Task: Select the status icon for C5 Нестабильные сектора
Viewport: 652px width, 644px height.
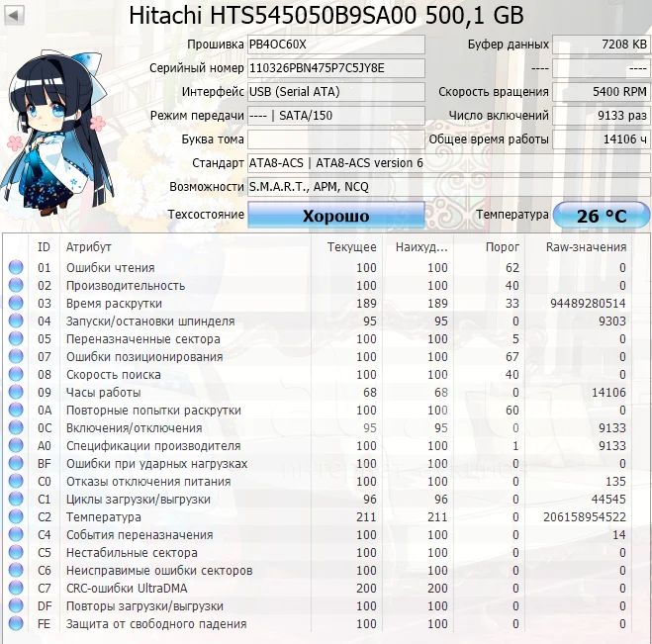Action: pos(16,553)
